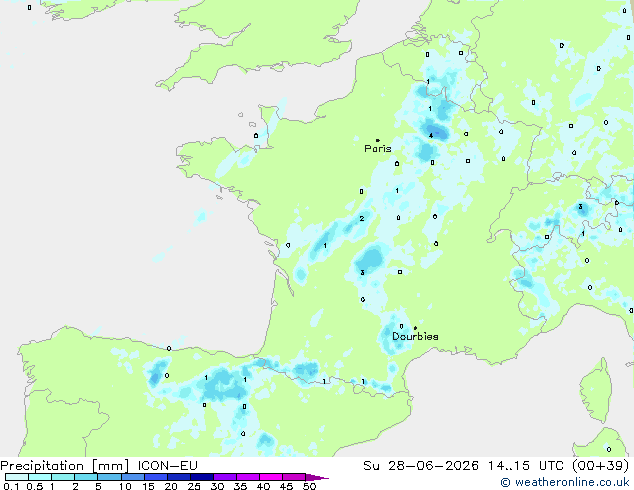This screenshot has width=634, height=490.
Task: Click the '14..15 UTC' time text
Action: click(525, 466)
